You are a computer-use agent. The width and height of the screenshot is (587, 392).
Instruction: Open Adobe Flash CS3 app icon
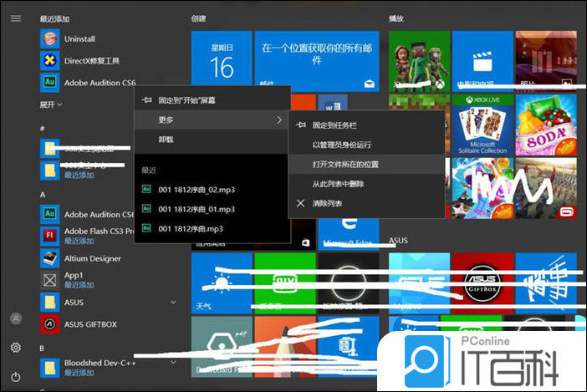(50, 237)
